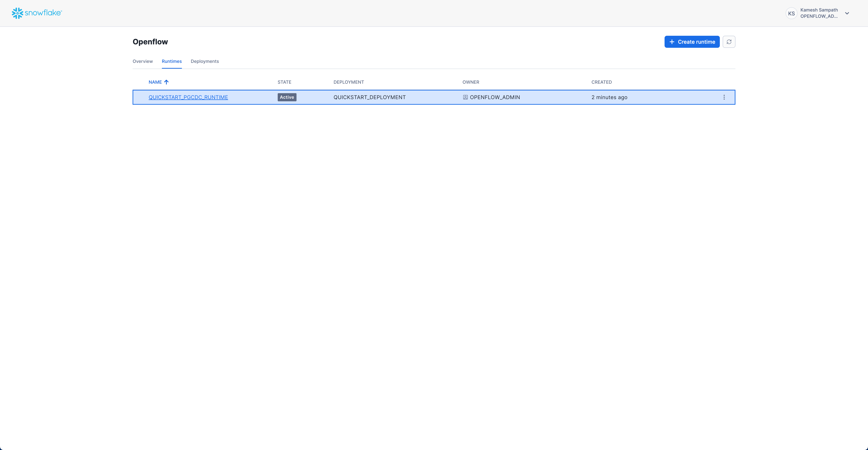Click Kamesh Sampath account name
Viewport: 868px width, 450px height.
819,10
